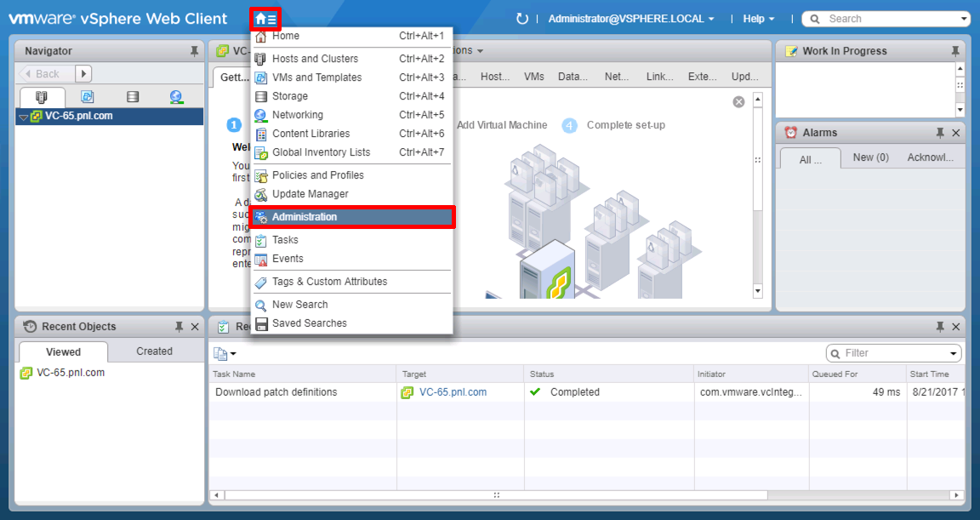Screen dimensions: 980x520
Task: Open Update Manager from the menu
Action: pos(351,194)
